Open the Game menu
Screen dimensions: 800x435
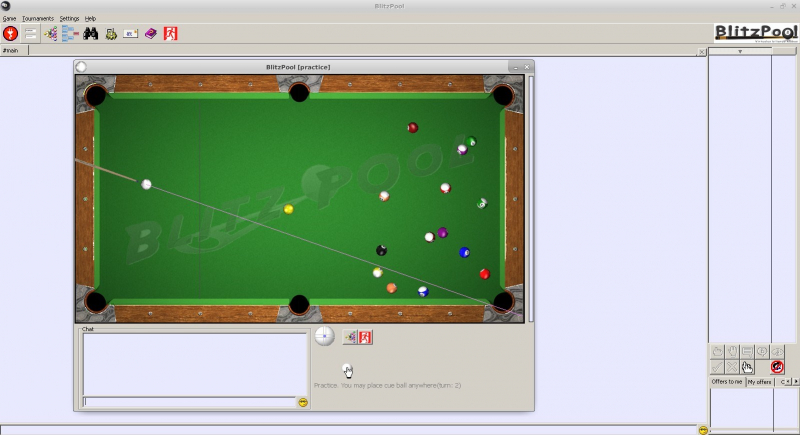tap(9, 18)
